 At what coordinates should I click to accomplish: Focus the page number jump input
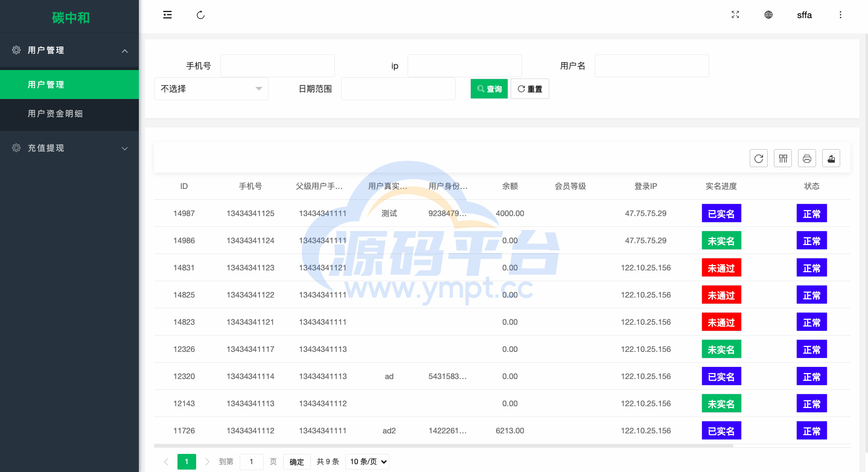tap(252, 462)
